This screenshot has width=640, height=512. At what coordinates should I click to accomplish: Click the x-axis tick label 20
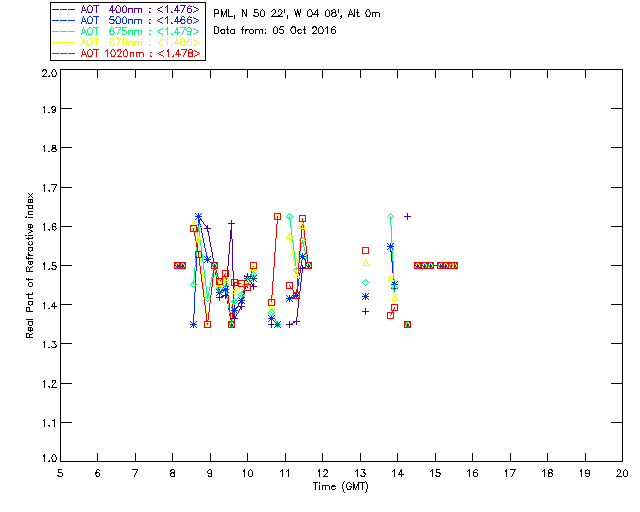pyautogui.click(x=622, y=473)
